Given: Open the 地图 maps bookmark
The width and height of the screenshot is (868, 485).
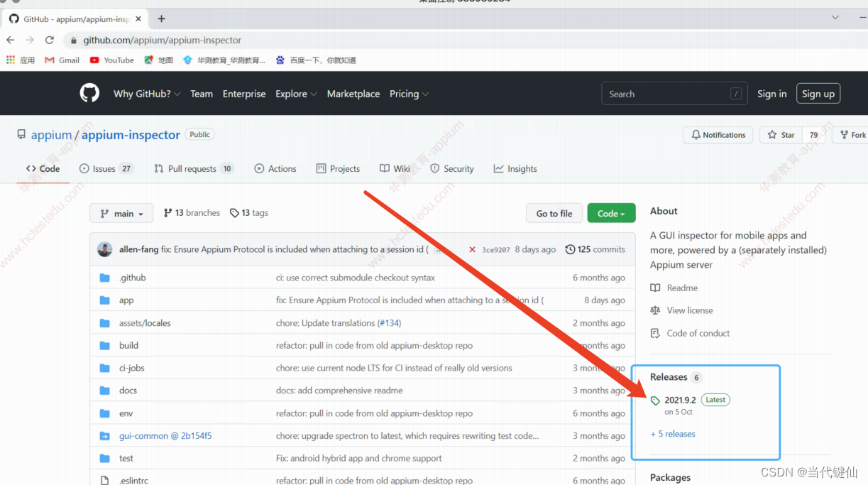Looking at the screenshot, I should [x=159, y=60].
